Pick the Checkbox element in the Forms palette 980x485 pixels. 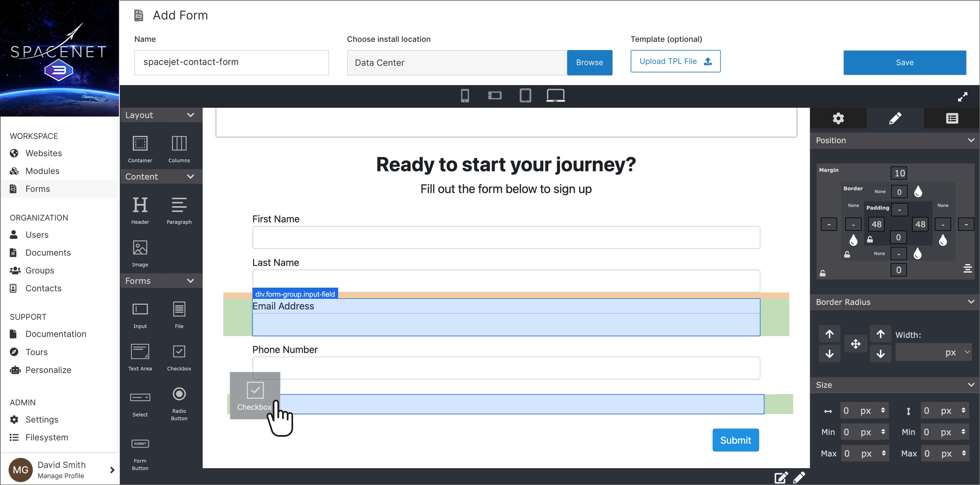click(179, 358)
